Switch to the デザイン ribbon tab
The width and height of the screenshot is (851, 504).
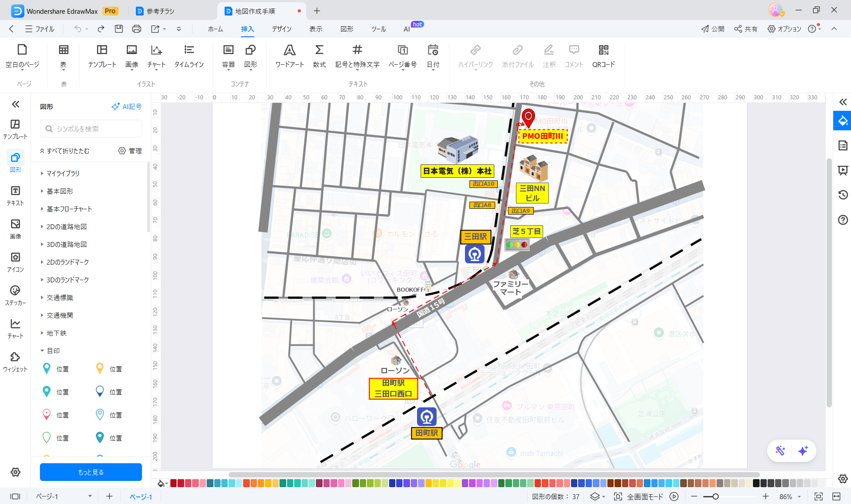click(281, 29)
